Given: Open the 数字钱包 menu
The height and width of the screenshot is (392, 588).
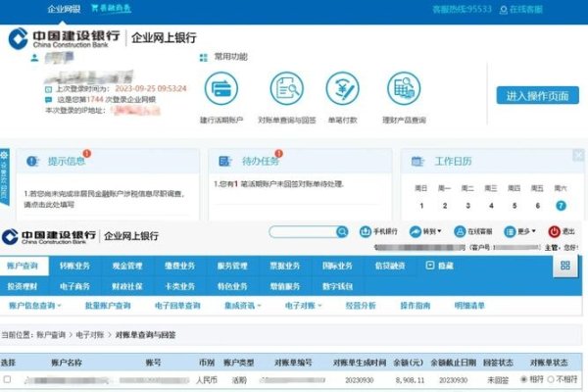Looking at the screenshot, I should click(x=337, y=286).
